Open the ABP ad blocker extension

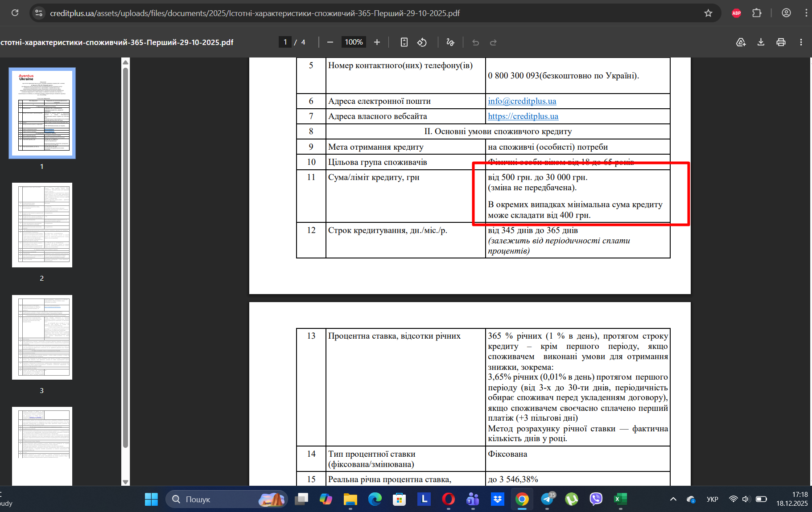(736, 13)
